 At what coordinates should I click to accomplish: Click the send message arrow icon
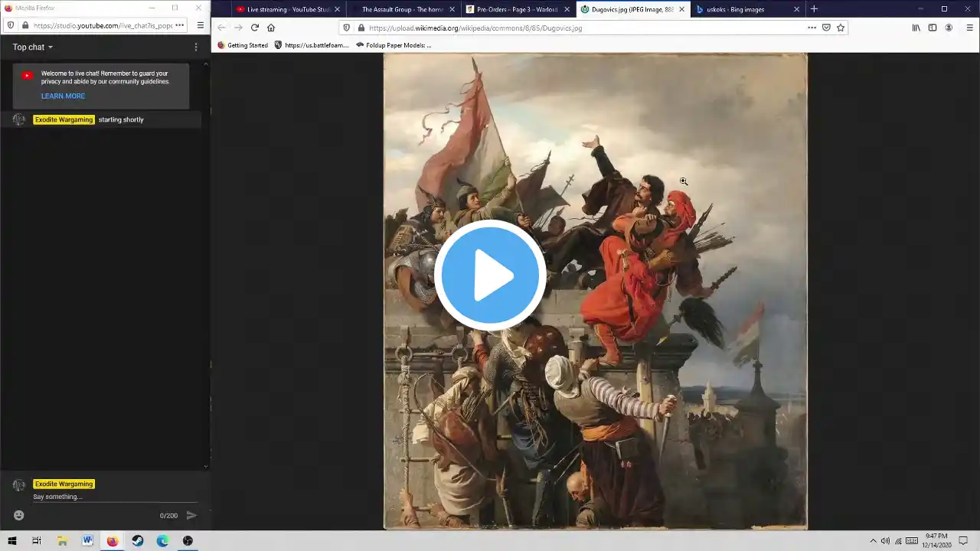click(191, 516)
